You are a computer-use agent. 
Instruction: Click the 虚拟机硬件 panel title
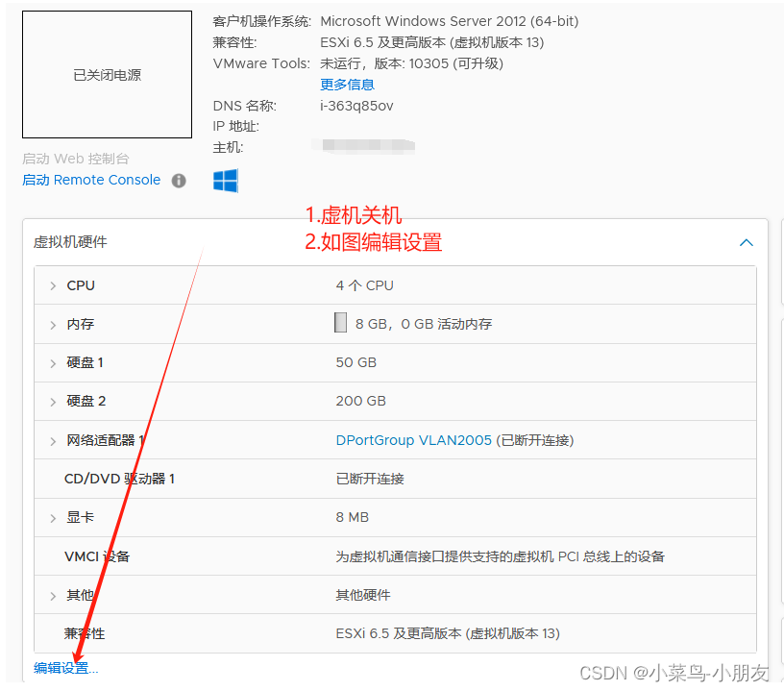click(x=70, y=242)
